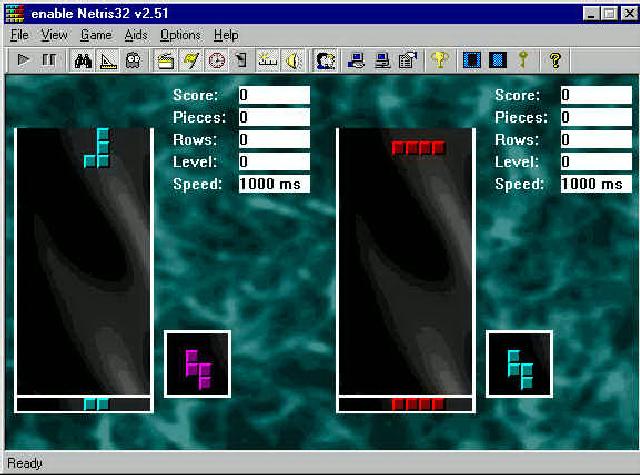The width and height of the screenshot is (640, 475).
Task: Click the triangle ruler toolbar icon
Action: (x=108, y=61)
